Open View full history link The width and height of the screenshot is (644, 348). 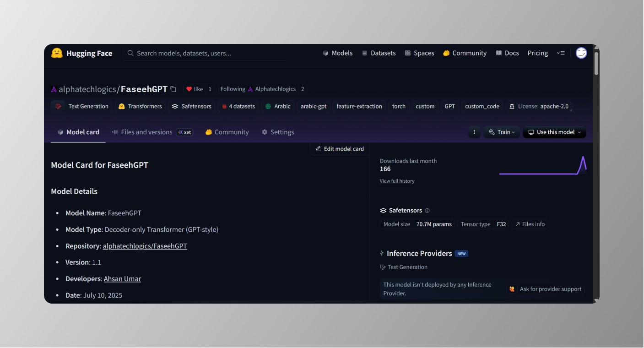coord(397,181)
